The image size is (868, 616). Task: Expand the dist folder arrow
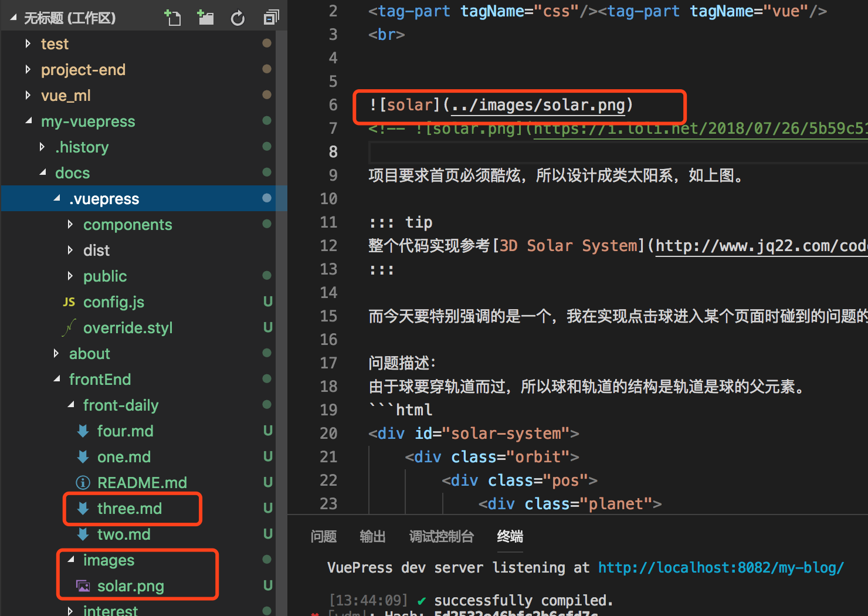70,250
